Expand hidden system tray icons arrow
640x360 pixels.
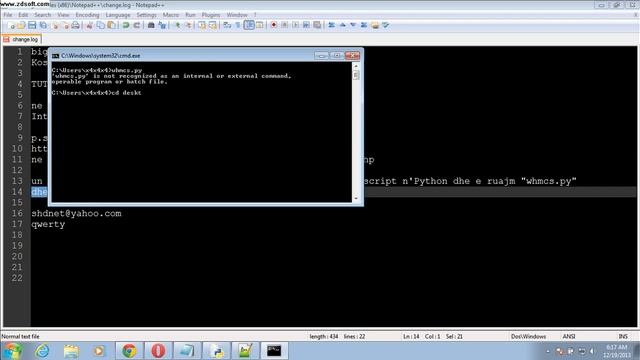click(548, 351)
